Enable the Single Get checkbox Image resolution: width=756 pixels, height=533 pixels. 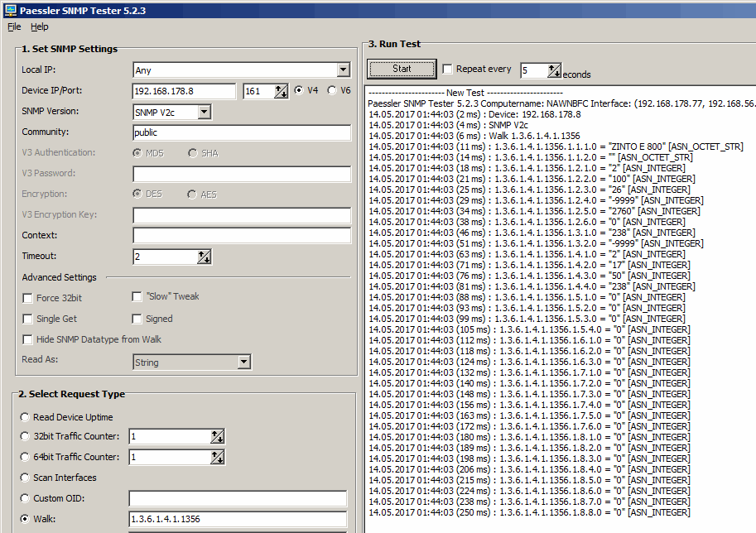point(27,319)
